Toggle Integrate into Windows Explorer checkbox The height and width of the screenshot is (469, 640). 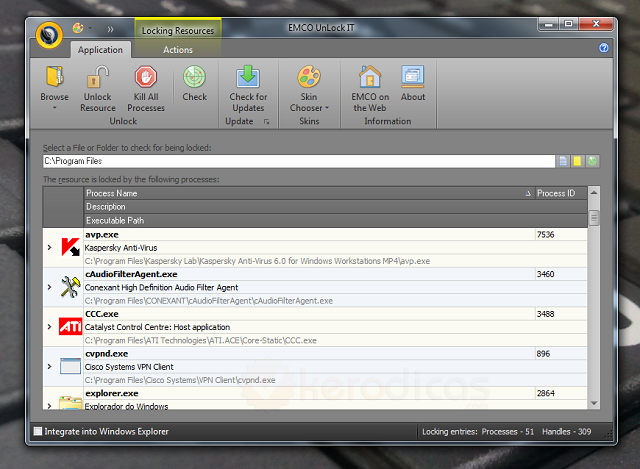[x=38, y=431]
